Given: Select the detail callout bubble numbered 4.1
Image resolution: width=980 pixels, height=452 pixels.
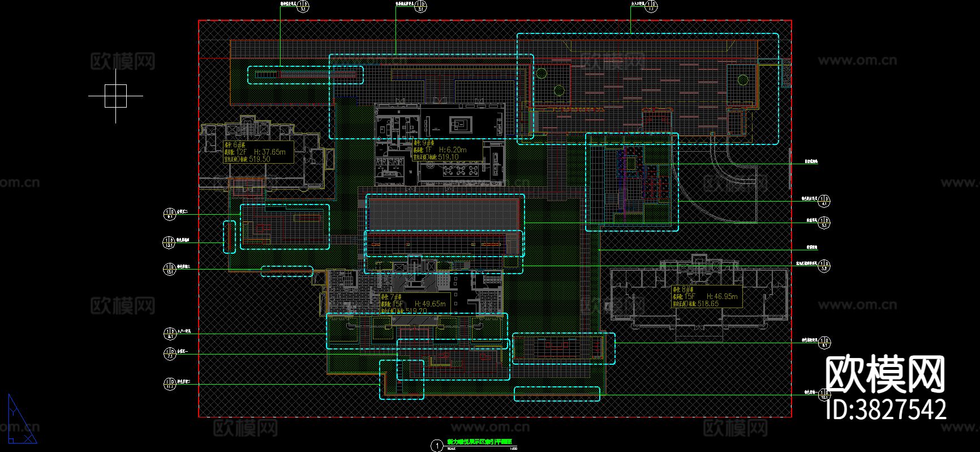Looking at the screenshot, I should tap(824, 201).
